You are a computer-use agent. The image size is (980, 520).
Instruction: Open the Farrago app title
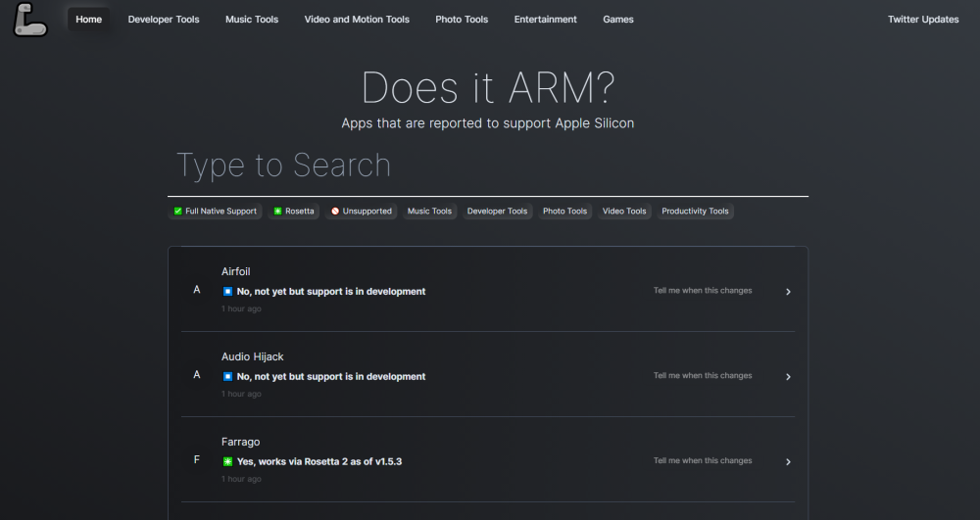241,442
